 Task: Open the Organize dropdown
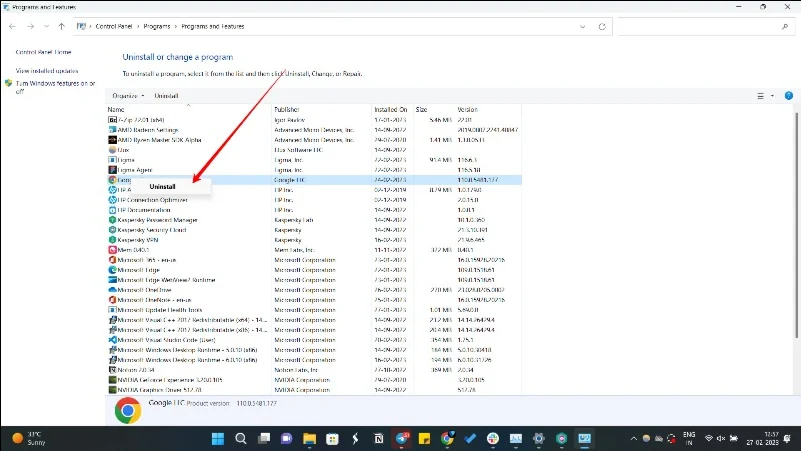point(128,96)
